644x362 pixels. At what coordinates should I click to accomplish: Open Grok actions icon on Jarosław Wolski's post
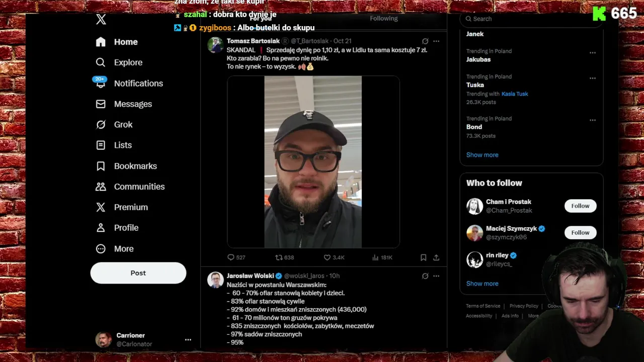425,276
